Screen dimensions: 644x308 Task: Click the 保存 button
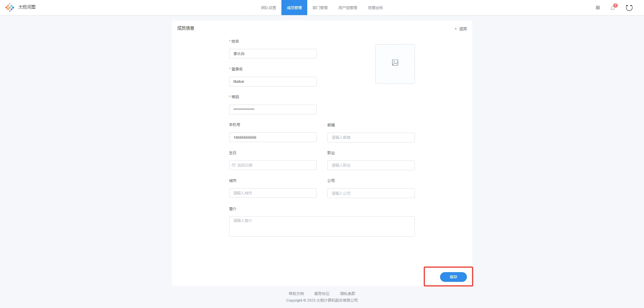point(453,277)
